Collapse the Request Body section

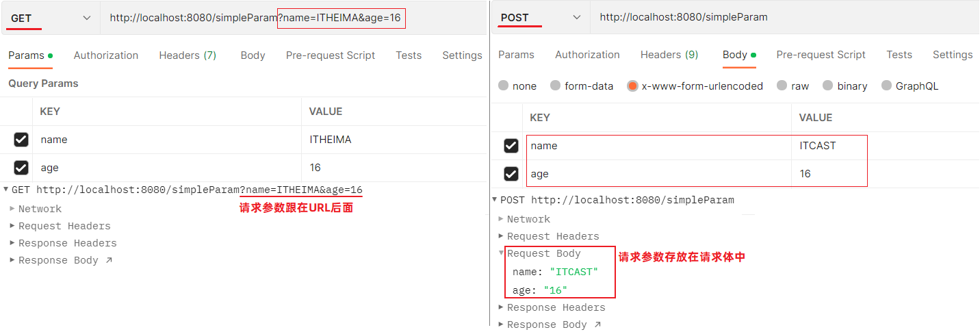click(502, 253)
